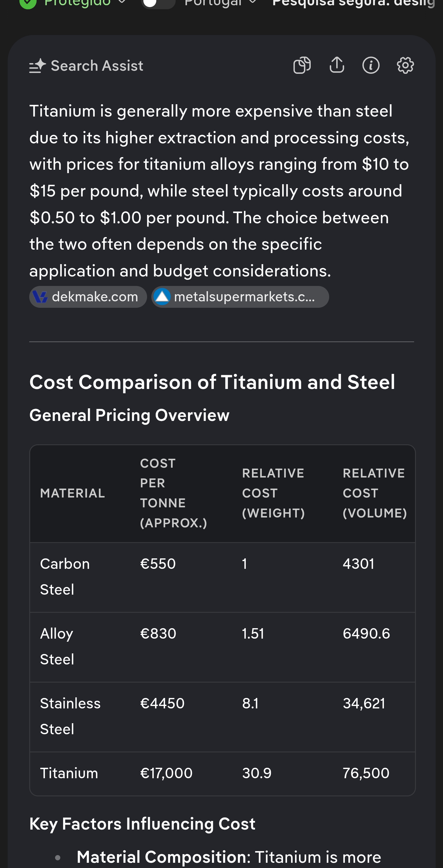
Task: Click the Relative Cost (Volume) header
Action: click(x=374, y=493)
